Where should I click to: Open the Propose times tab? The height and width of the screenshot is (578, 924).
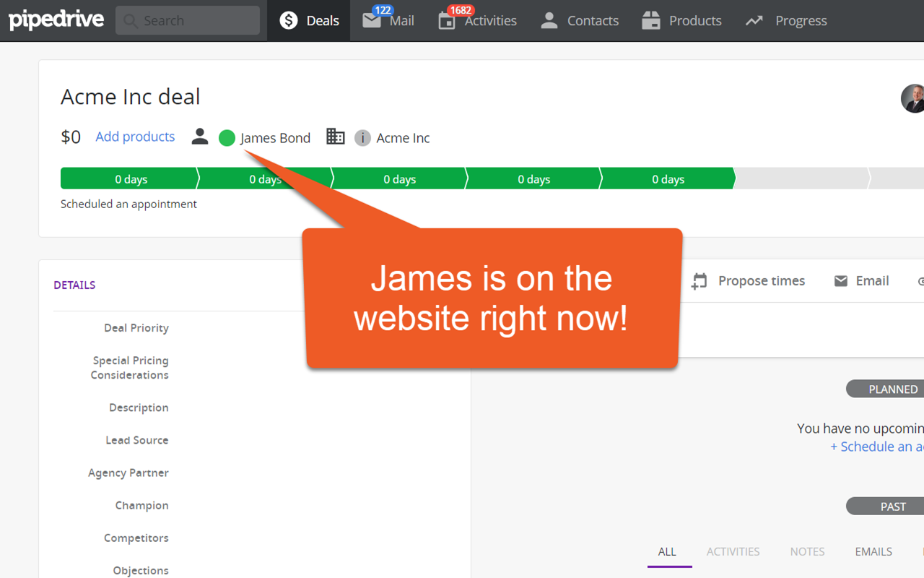click(762, 281)
